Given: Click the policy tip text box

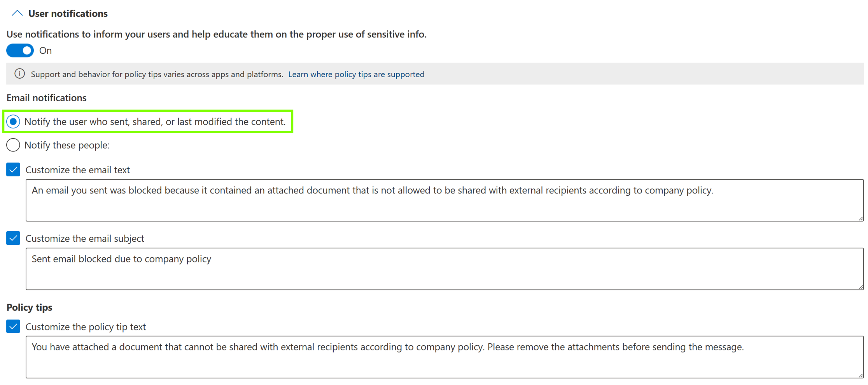Looking at the screenshot, I should pos(428,357).
